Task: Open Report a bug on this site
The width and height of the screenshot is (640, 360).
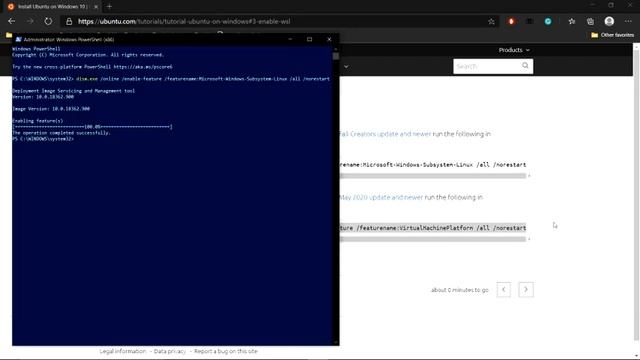Action: pyautogui.click(x=226, y=351)
